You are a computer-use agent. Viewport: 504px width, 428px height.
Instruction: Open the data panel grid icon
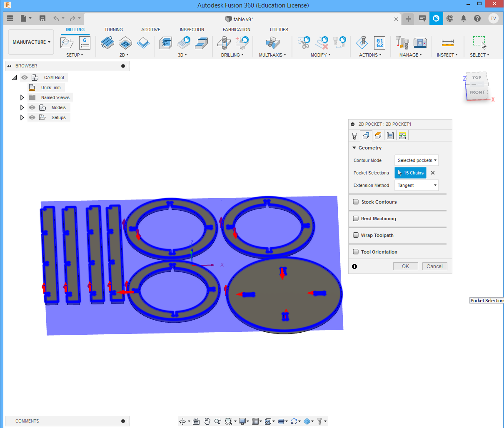pos(10,18)
